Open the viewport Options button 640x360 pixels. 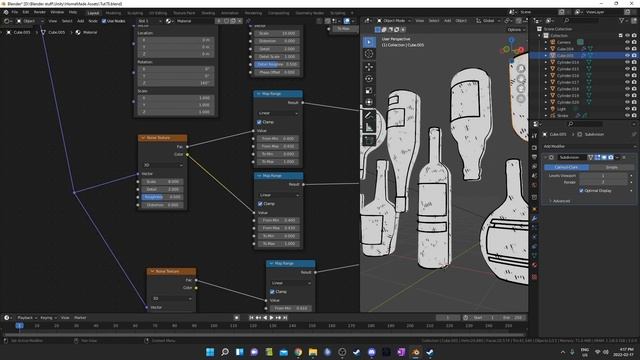tap(515, 29)
